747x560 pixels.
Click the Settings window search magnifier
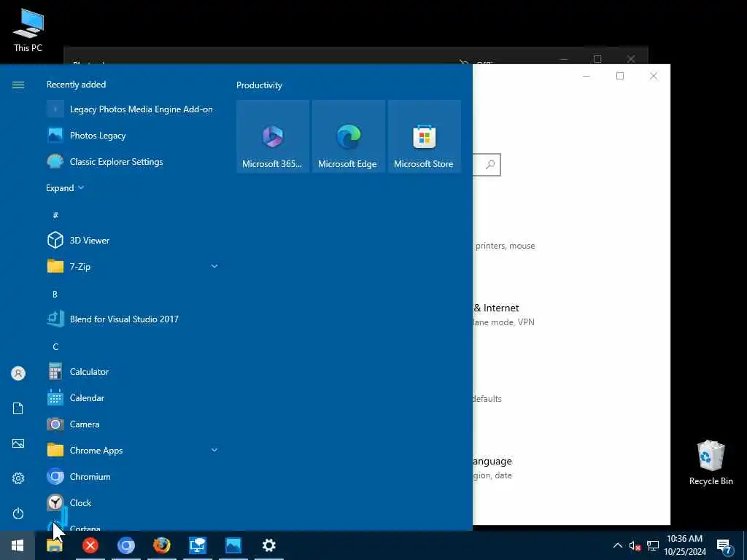tap(490, 165)
